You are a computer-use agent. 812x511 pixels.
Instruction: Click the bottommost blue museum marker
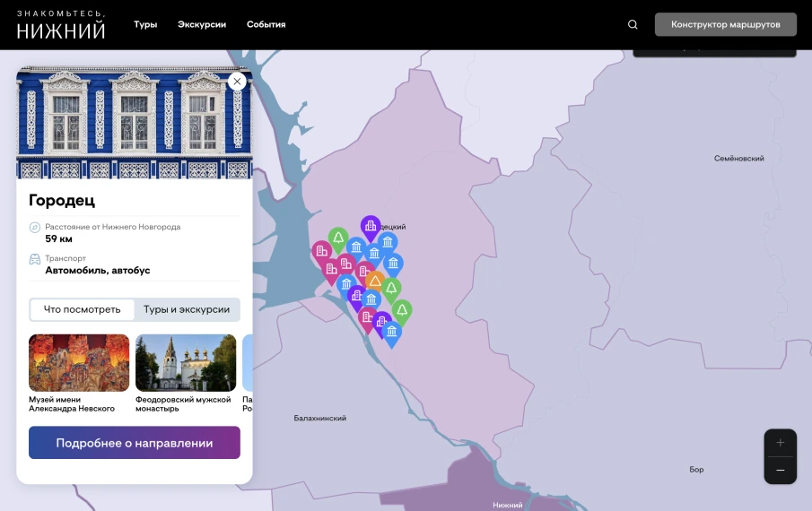[x=391, y=332]
